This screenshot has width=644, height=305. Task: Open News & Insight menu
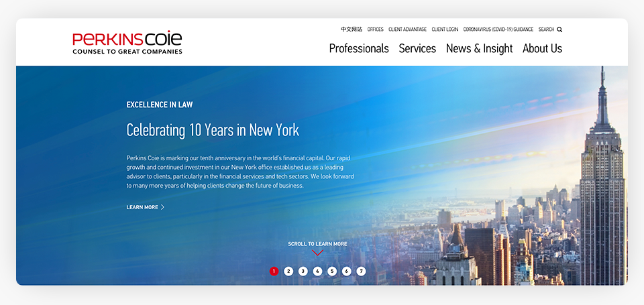[479, 48]
